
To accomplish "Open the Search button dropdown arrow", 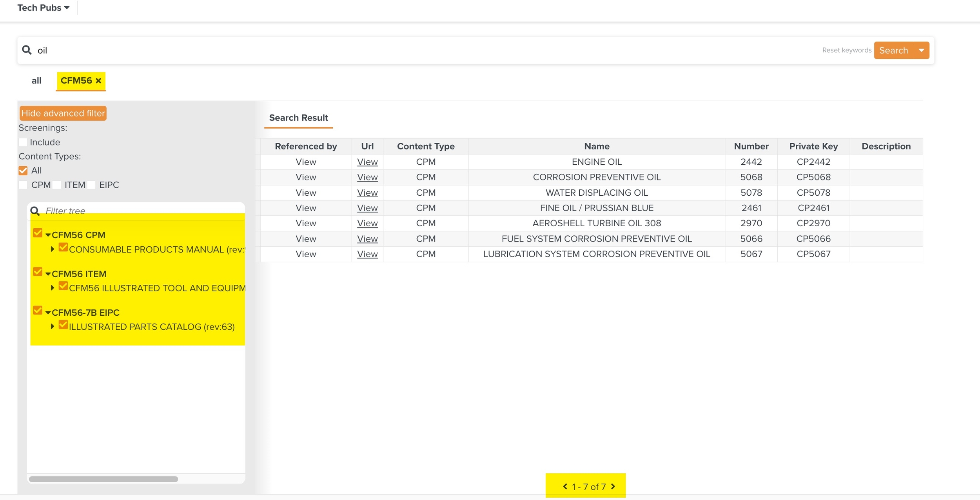I will point(921,50).
